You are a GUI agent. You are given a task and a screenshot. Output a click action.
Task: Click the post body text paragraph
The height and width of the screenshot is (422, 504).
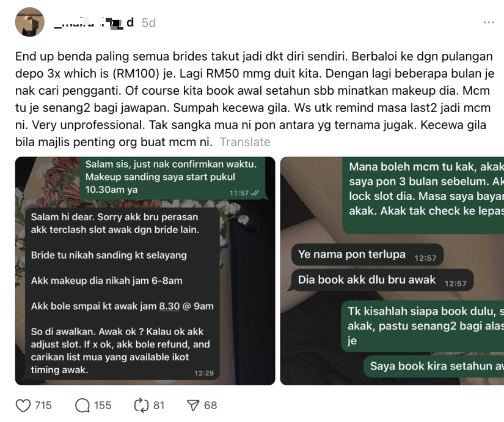click(254, 99)
